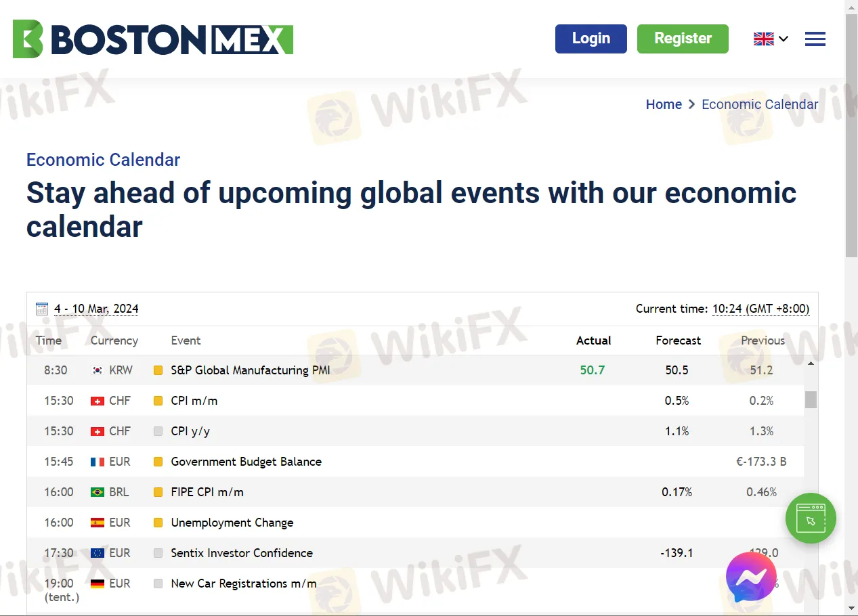The width and height of the screenshot is (858, 616).
Task: Open the Messenger chat bubble
Action: point(750,577)
